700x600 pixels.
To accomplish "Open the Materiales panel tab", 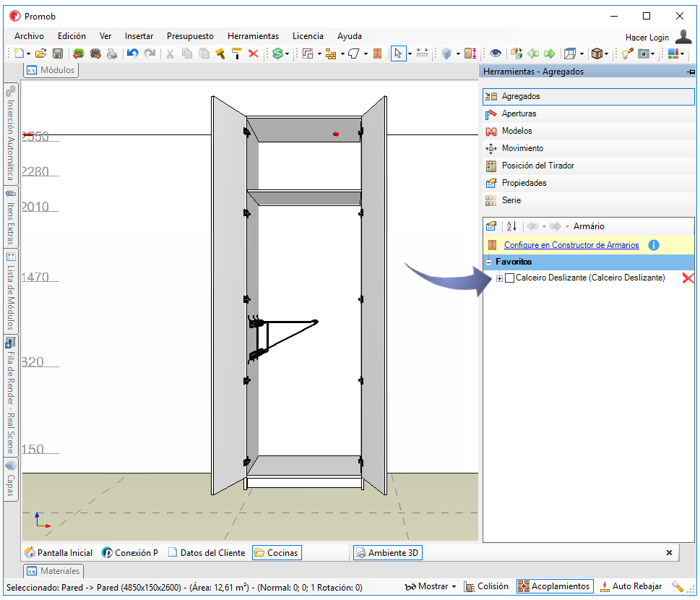I will tap(53, 571).
